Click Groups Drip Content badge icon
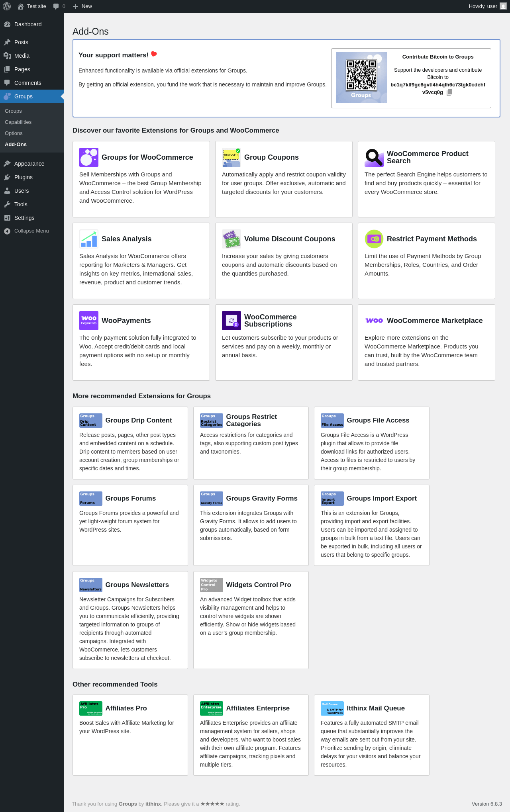The width and height of the screenshot is (510, 812). 91,421
